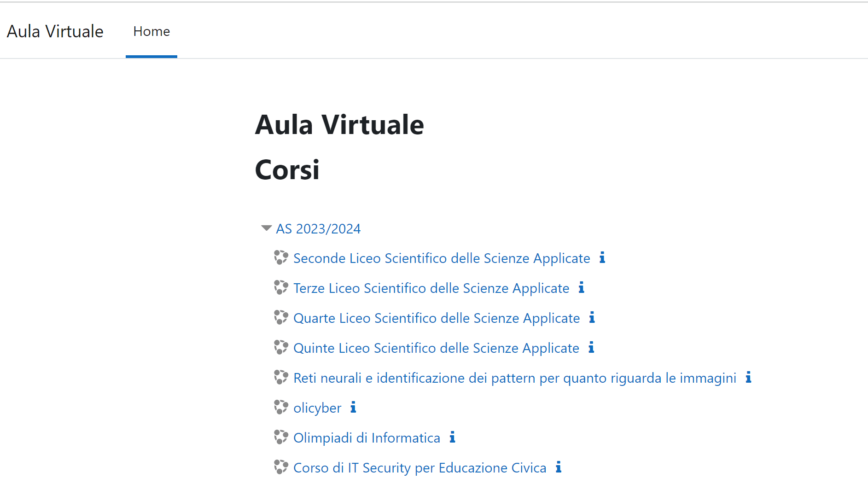Open Seconde Liceo Scientifico delle Scienze Applicate

click(x=442, y=258)
